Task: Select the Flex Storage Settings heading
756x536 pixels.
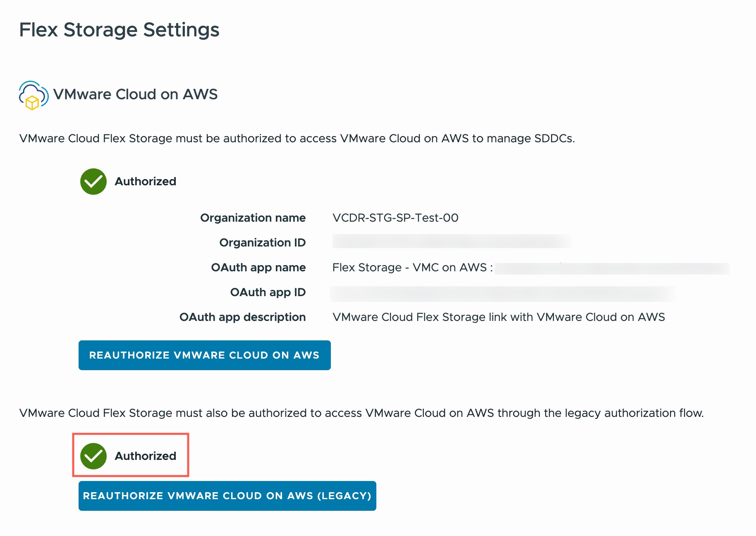Action: click(x=119, y=30)
